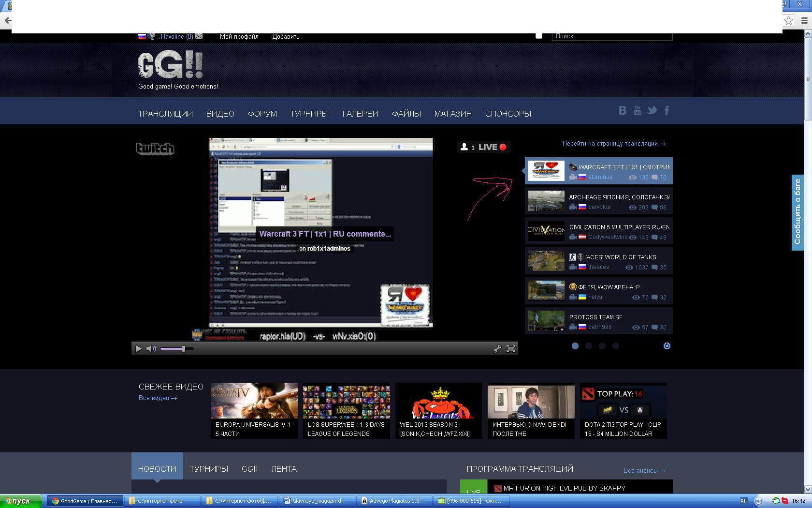The height and width of the screenshot is (508, 812).
Task: Play the Twitch stream
Action: coord(138,348)
